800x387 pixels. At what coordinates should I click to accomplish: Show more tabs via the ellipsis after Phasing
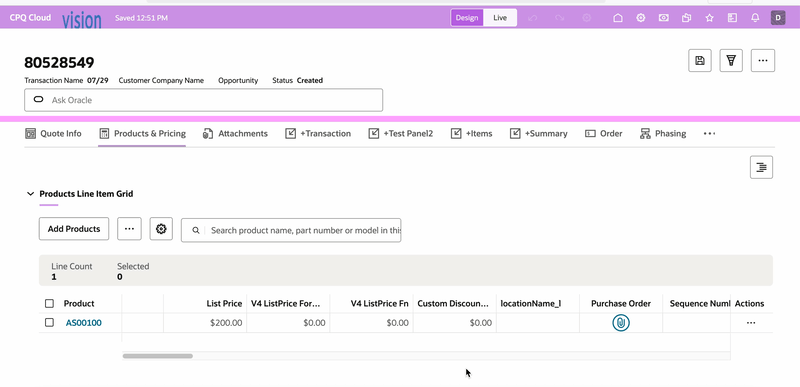click(x=709, y=134)
